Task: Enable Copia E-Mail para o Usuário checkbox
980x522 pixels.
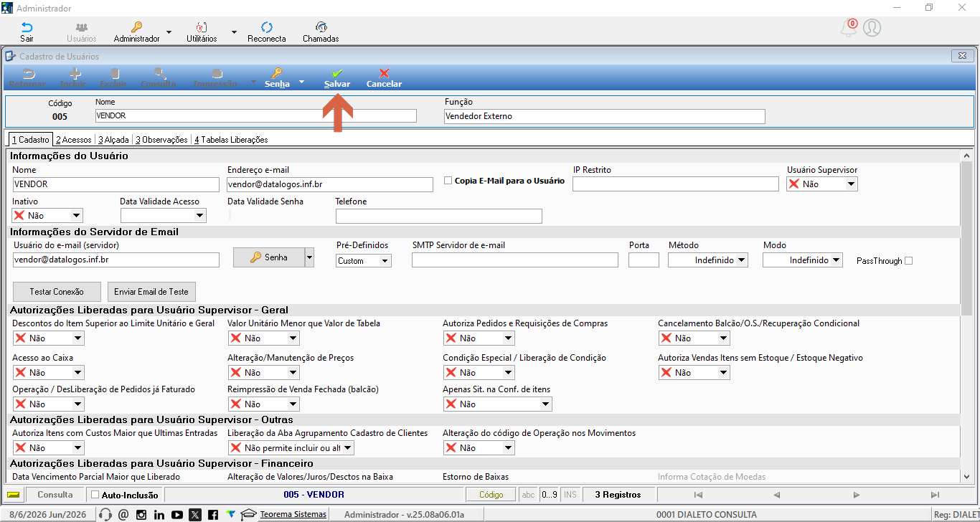Action: [x=448, y=181]
